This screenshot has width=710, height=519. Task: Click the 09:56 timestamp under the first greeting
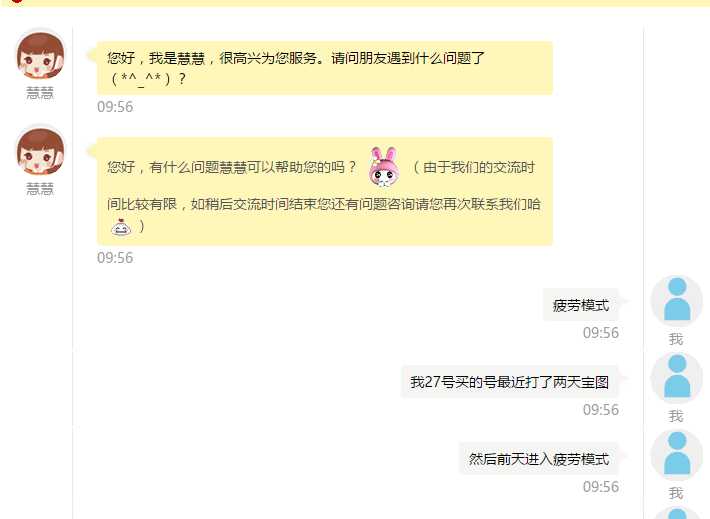click(115, 107)
